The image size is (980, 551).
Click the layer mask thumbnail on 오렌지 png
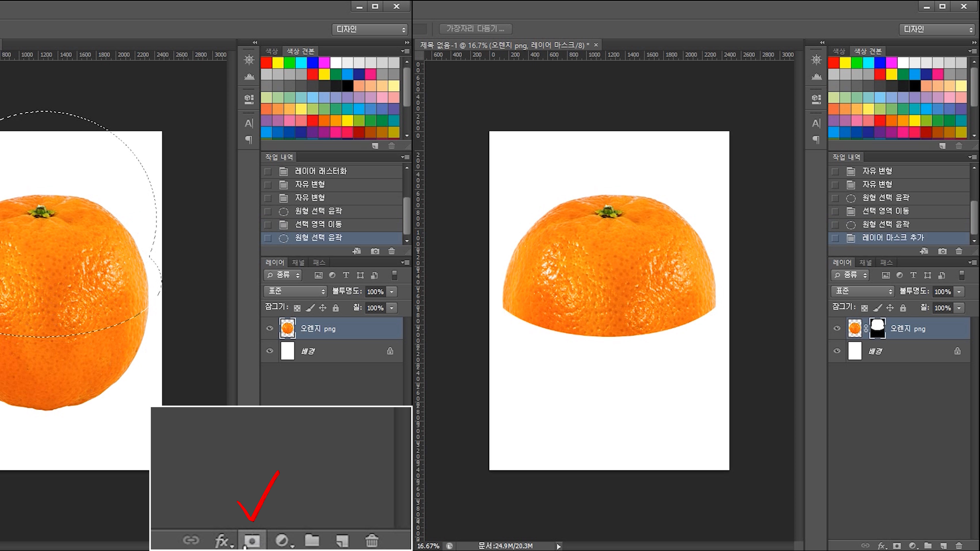point(877,328)
